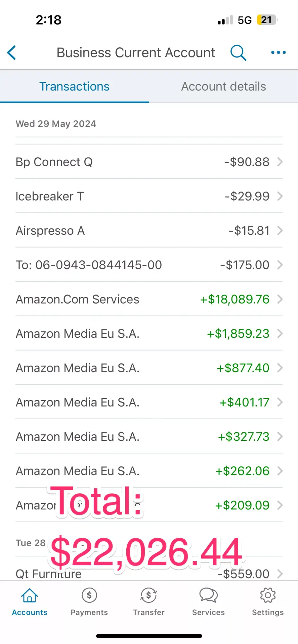Tap the back arrow icon
This screenshot has height=644, width=298.
(12, 53)
